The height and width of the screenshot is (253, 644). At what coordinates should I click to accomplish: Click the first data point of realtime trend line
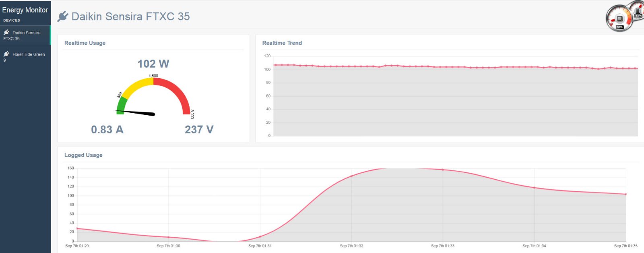[275, 65]
